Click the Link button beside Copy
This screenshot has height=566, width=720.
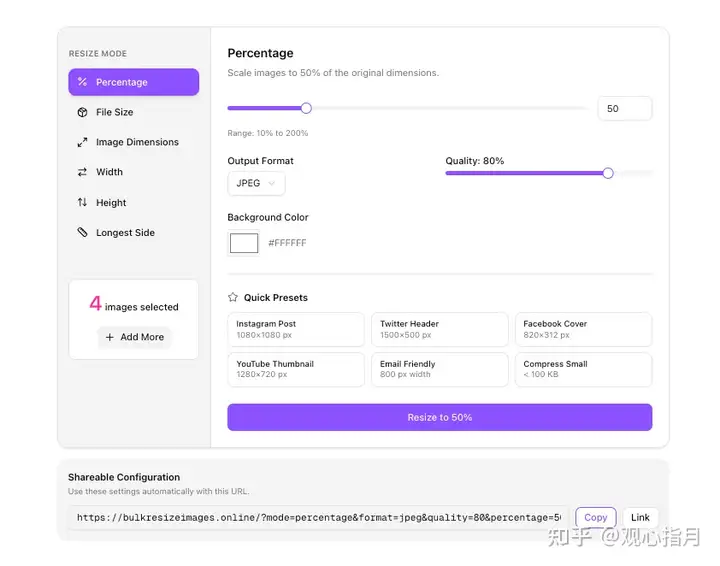point(640,518)
